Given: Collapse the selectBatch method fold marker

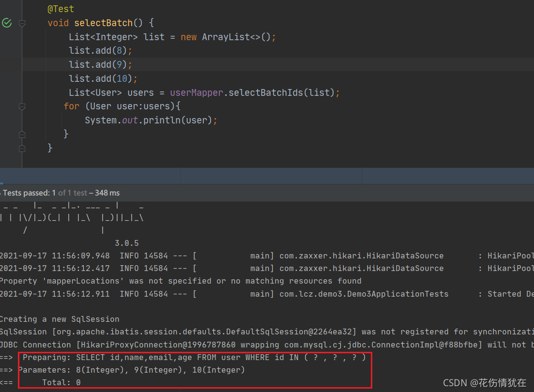Looking at the screenshot, I should pyautogui.click(x=22, y=23).
